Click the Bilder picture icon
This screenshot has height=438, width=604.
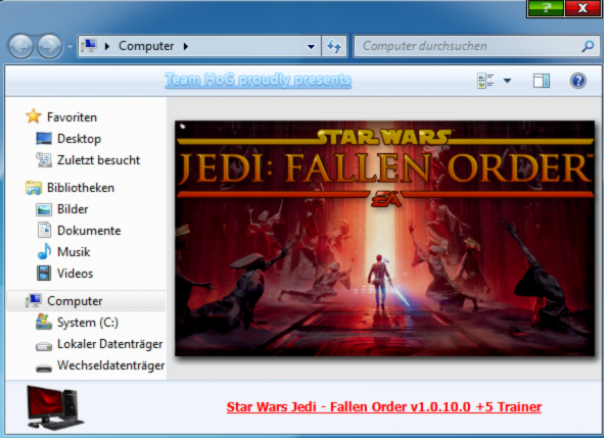[44, 209]
